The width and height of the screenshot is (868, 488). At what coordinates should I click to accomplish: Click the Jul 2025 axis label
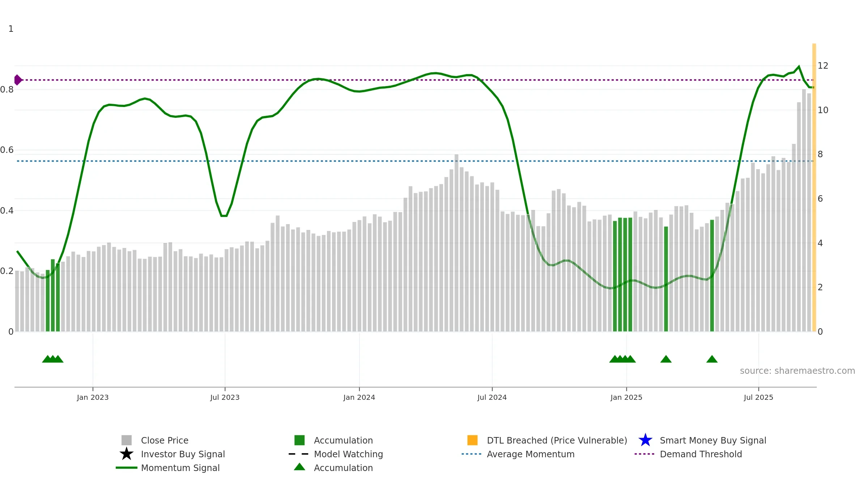pos(758,397)
